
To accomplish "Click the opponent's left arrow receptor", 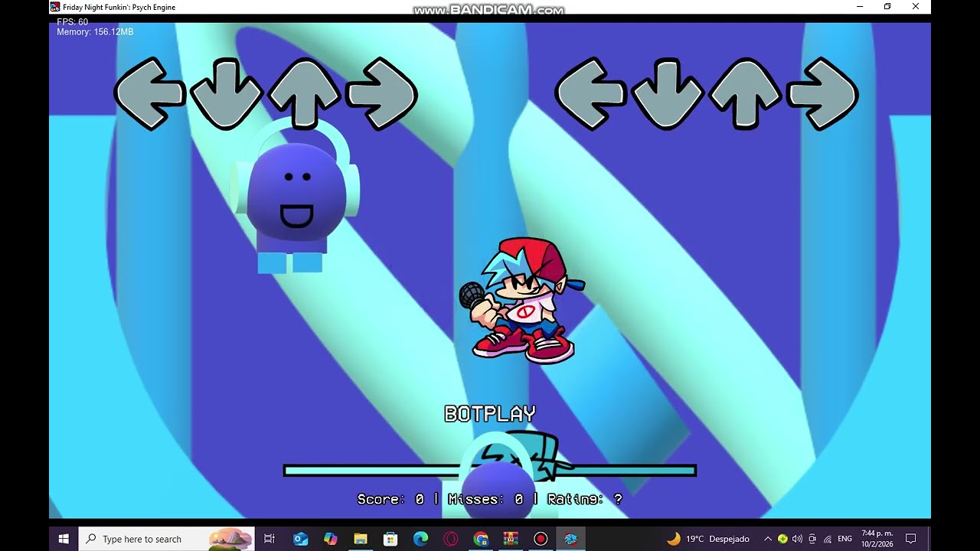I will point(149,93).
